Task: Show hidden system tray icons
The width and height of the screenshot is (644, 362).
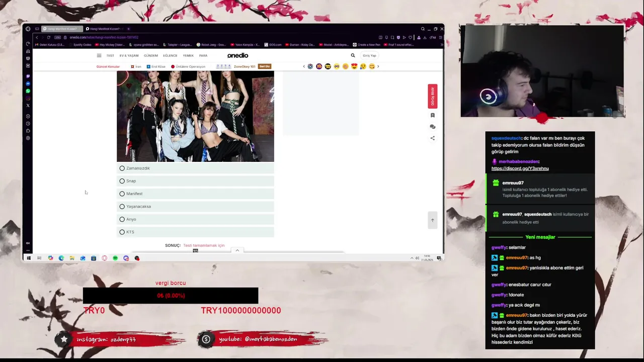Action: 412,258
